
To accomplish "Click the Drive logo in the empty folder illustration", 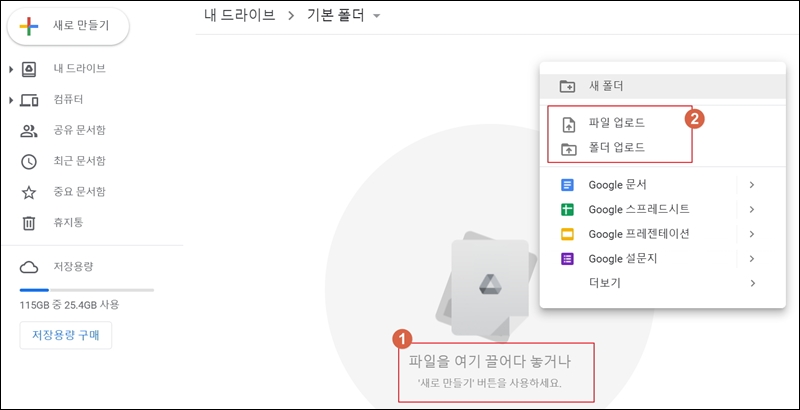I will pos(490,285).
